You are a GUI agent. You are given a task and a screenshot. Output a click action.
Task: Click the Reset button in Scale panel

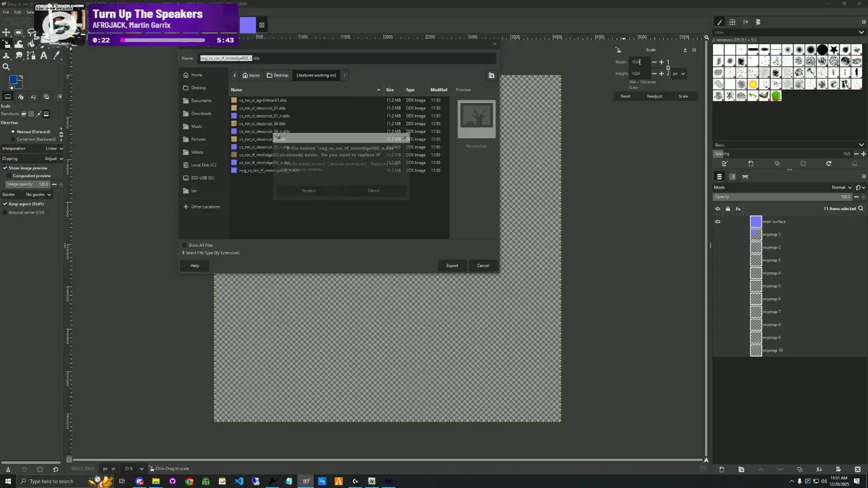coord(625,96)
